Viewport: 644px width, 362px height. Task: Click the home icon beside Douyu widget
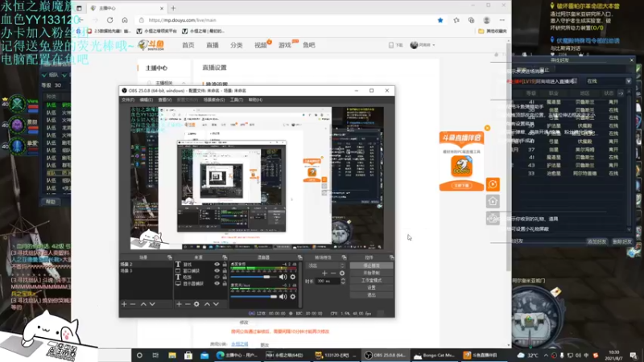click(493, 201)
